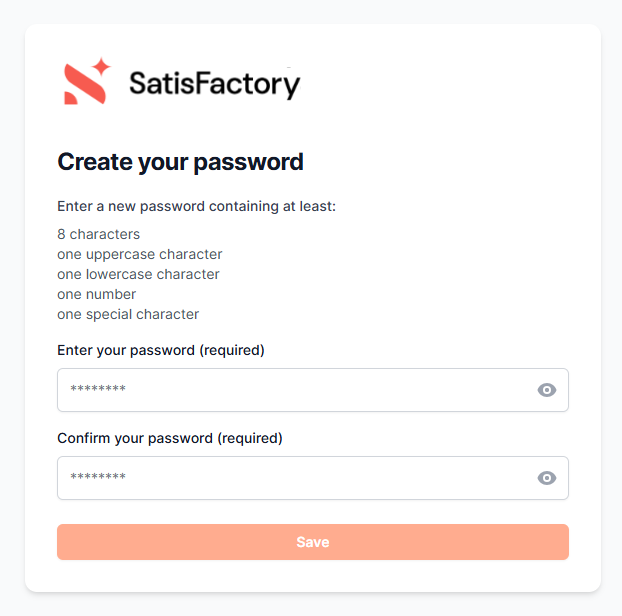Click the sparkle star in the logo
Viewport: 622px width, 616px height.
click(101, 68)
